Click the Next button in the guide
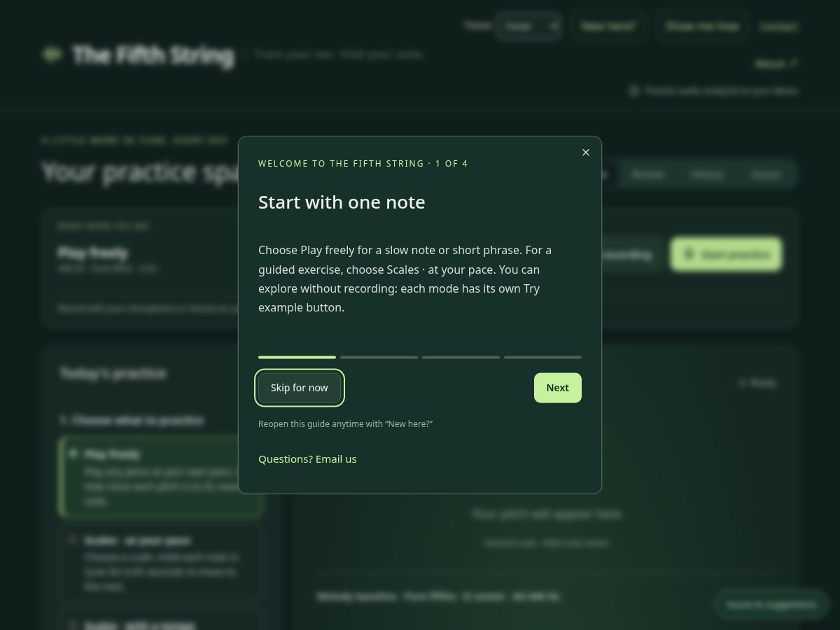This screenshot has width=840, height=630. tap(558, 388)
